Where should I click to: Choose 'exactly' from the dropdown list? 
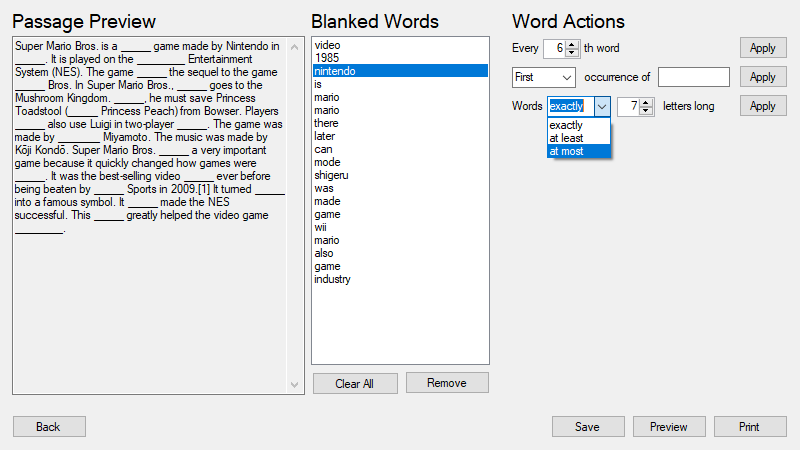pos(579,125)
